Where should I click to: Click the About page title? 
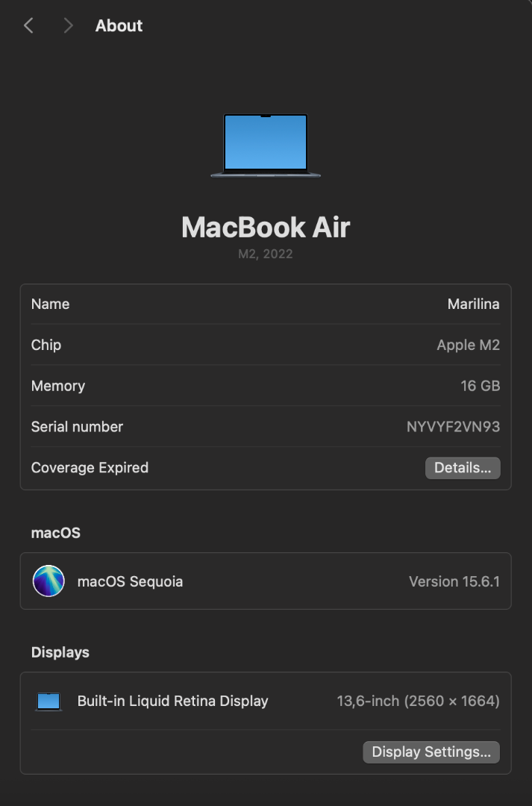pyautogui.click(x=119, y=25)
